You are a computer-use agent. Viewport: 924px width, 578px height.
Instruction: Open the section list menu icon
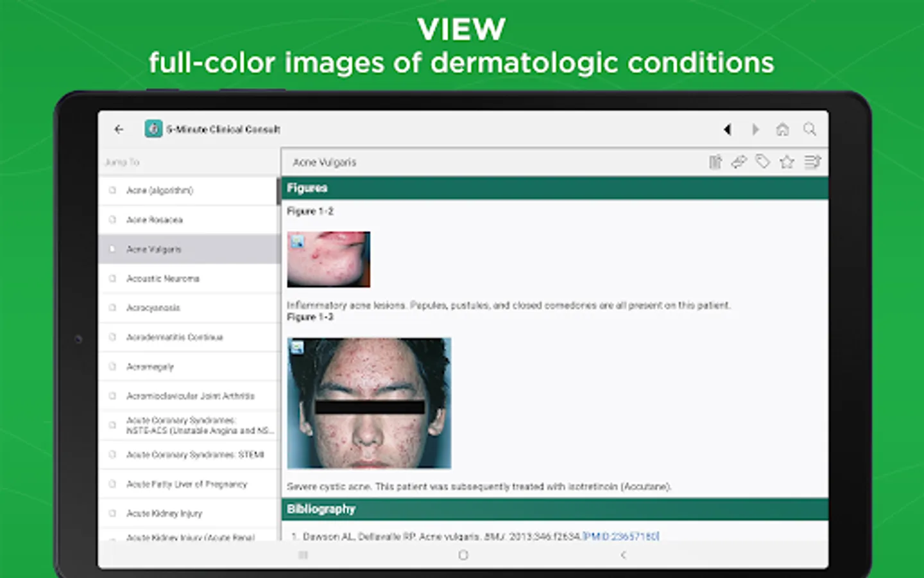812,162
